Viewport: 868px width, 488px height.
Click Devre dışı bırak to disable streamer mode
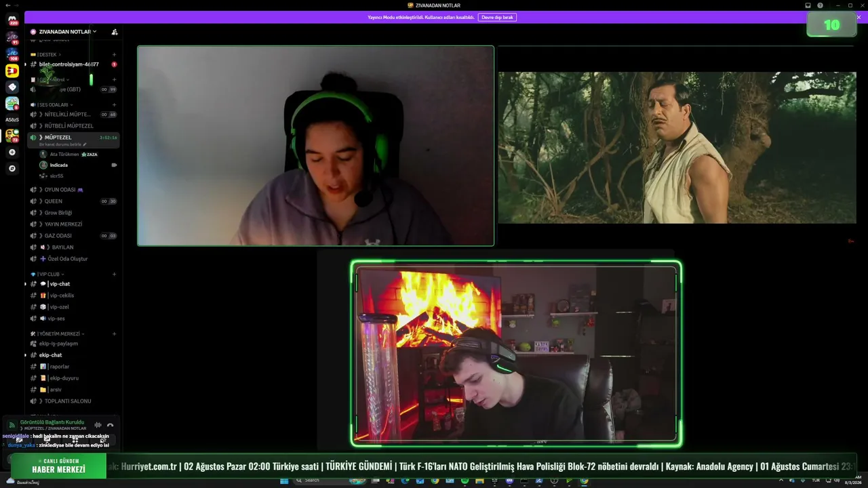point(497,17)
